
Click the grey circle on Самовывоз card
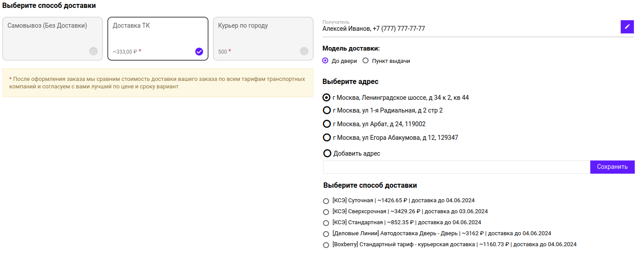(x=93, y=51)
